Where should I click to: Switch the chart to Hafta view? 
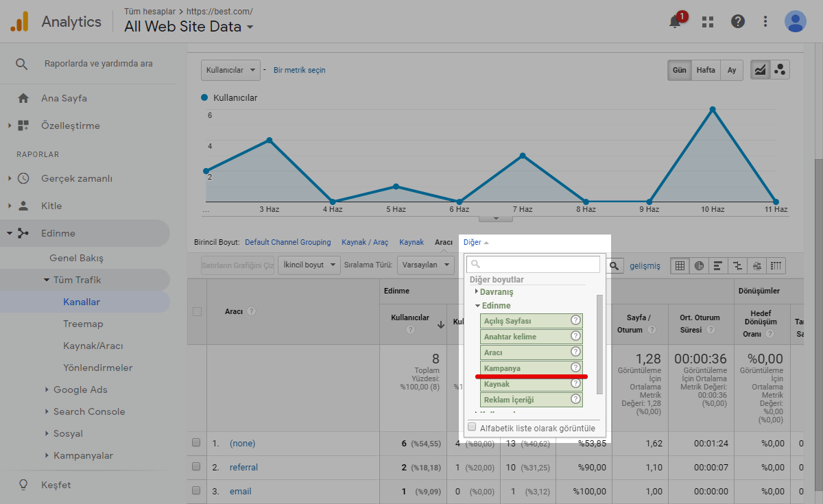tap(706, 70)
